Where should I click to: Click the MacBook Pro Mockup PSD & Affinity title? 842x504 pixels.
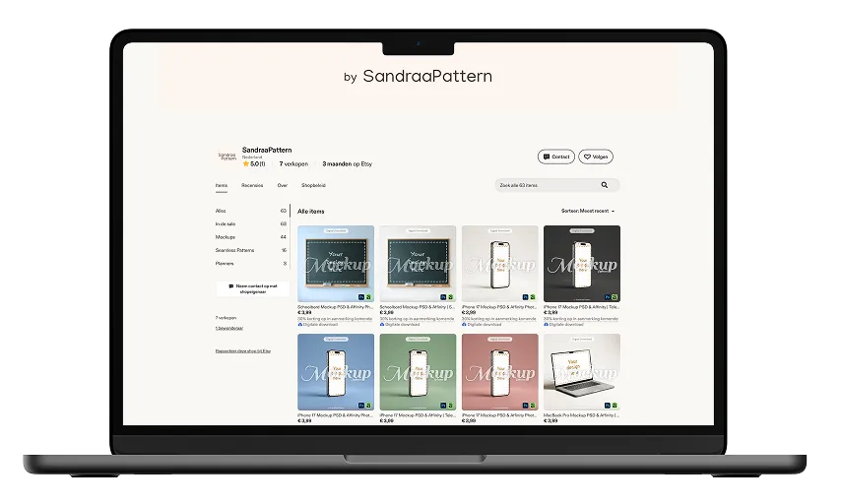click(x=581, y=414)
